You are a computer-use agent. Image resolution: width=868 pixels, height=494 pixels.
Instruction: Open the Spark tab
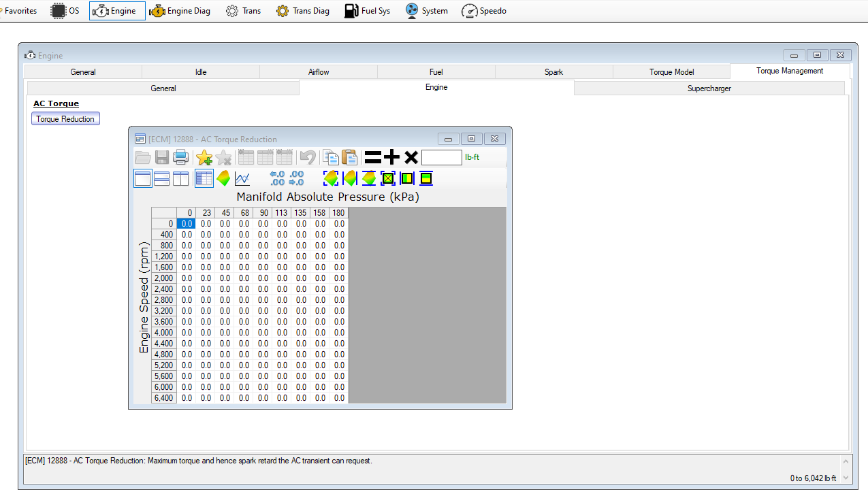553,72
